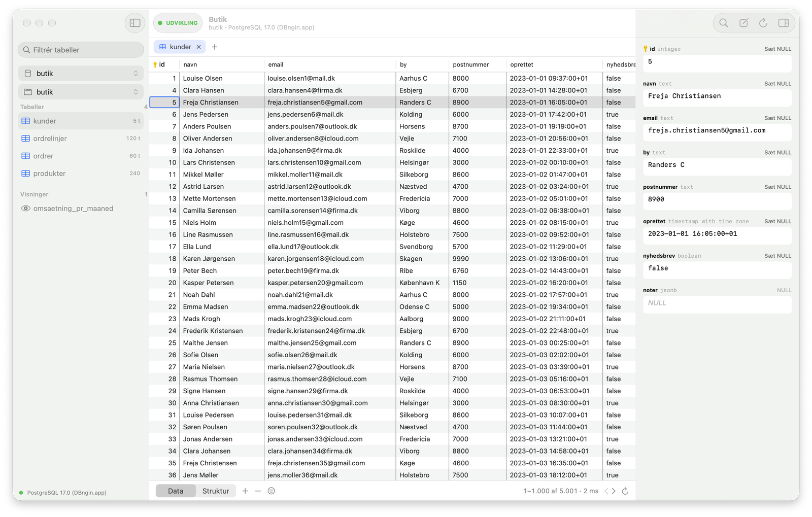Screen dimensions: 812x517
Task: Toggle the right inspector panel icon
Action: 784,23
